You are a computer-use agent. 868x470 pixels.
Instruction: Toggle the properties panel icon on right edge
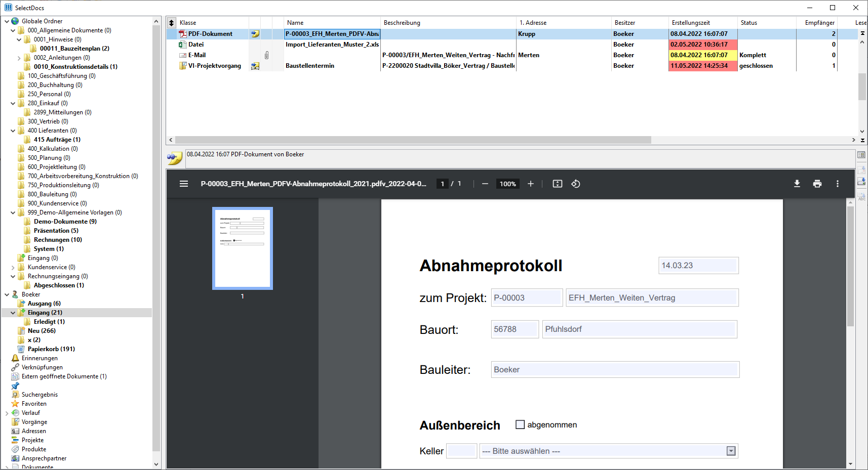[x=861, y=155]
